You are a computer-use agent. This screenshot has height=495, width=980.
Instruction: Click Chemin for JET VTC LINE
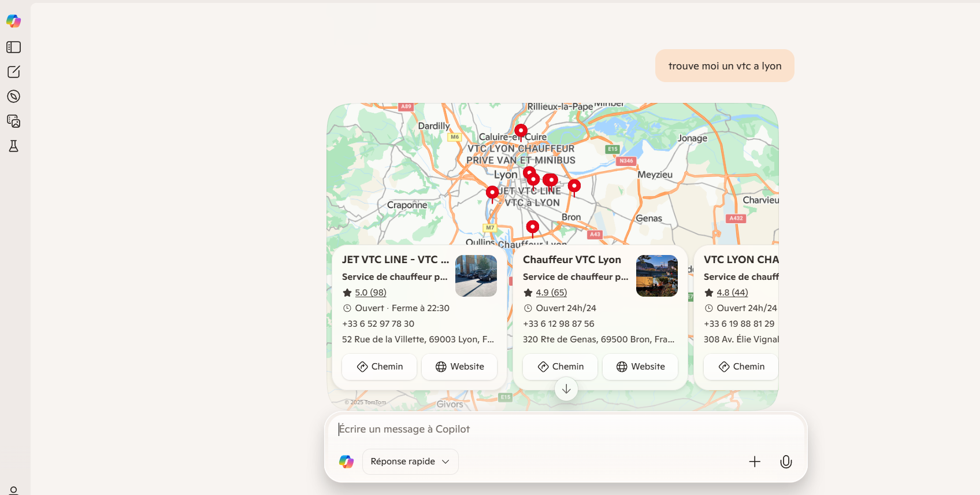(379, 367)
